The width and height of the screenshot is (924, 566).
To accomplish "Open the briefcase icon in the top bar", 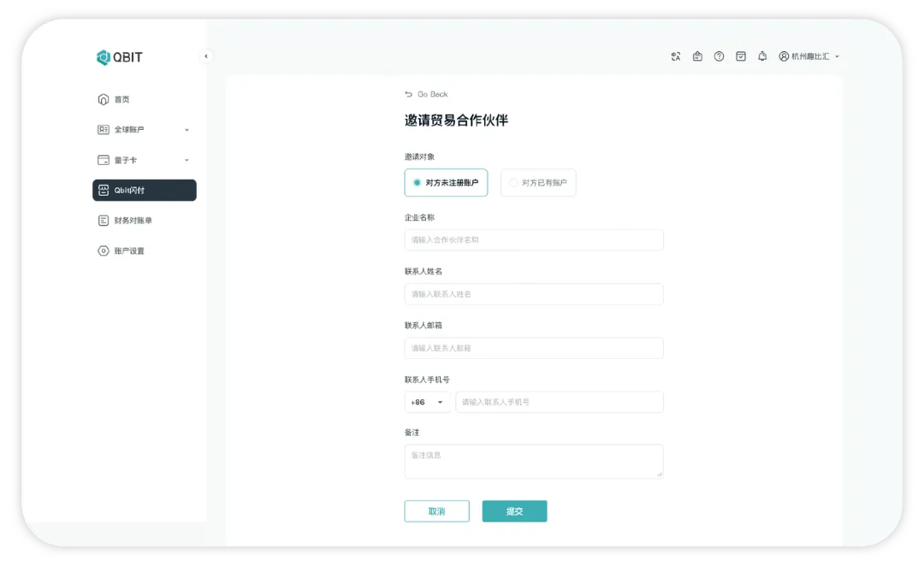I will pos(698,56).
